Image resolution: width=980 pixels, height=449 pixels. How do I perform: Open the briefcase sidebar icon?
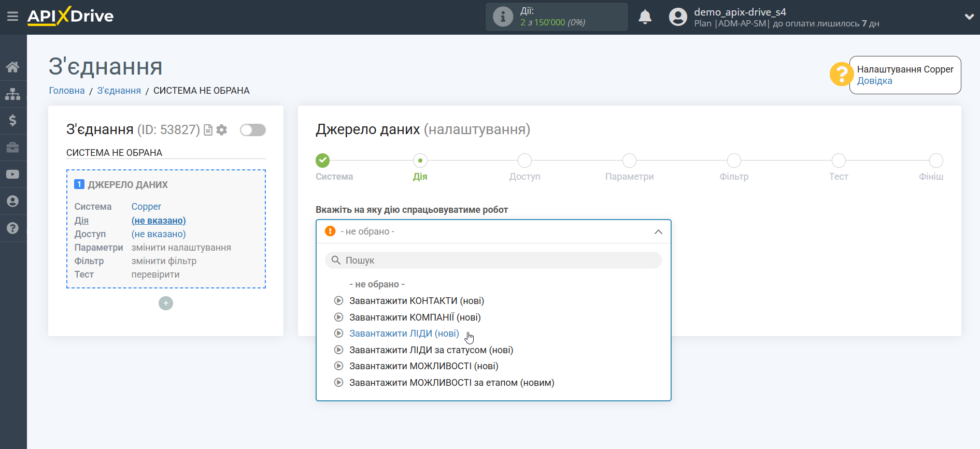tap(13, 148)
